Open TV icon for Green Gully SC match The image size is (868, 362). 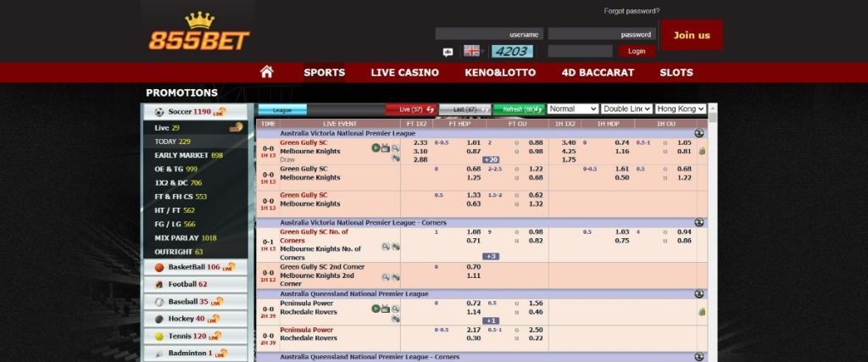pos(386,148)
